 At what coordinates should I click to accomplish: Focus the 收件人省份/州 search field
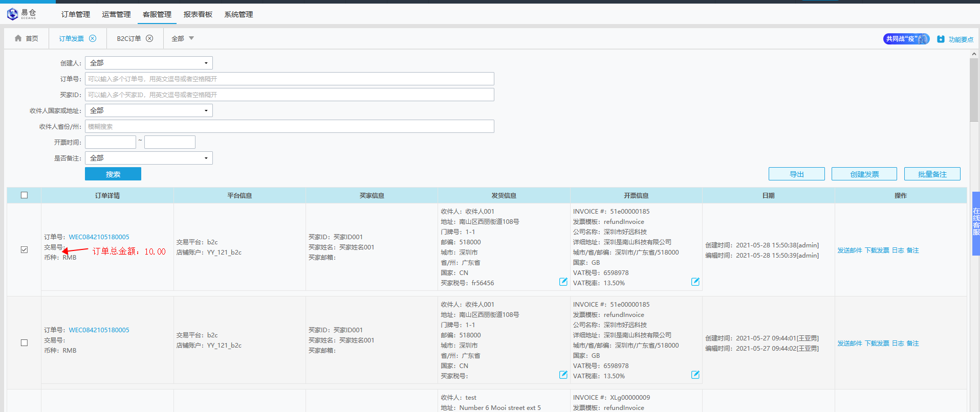pyautogui.click(x=290, y=126)
